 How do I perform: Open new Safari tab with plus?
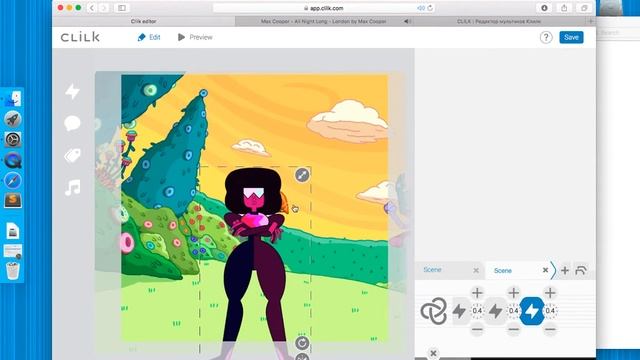[x=591, y=21]
